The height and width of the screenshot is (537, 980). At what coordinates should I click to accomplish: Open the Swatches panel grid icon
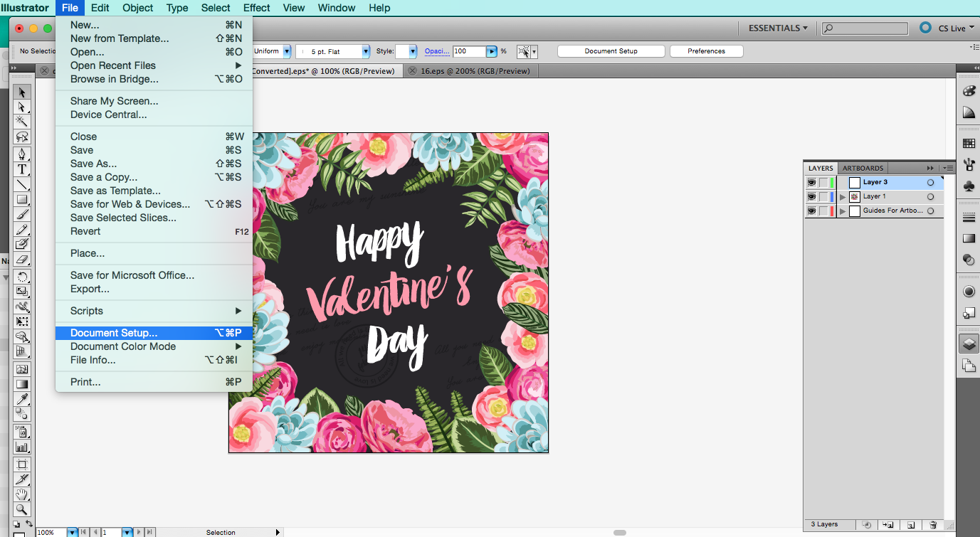pyautogui.click(x=969, y=143)
